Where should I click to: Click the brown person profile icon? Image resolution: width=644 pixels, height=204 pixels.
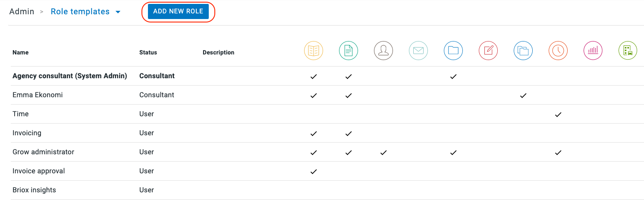coord(383,51)
